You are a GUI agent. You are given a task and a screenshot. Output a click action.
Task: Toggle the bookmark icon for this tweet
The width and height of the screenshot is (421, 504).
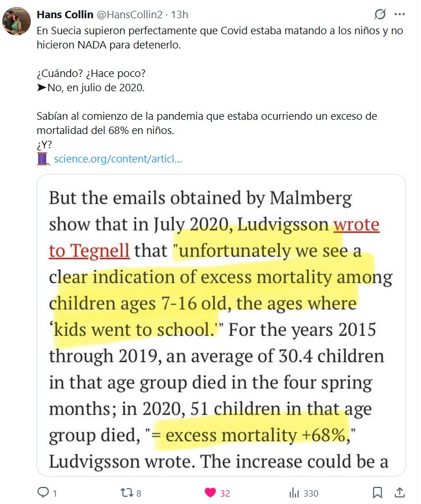377,492
